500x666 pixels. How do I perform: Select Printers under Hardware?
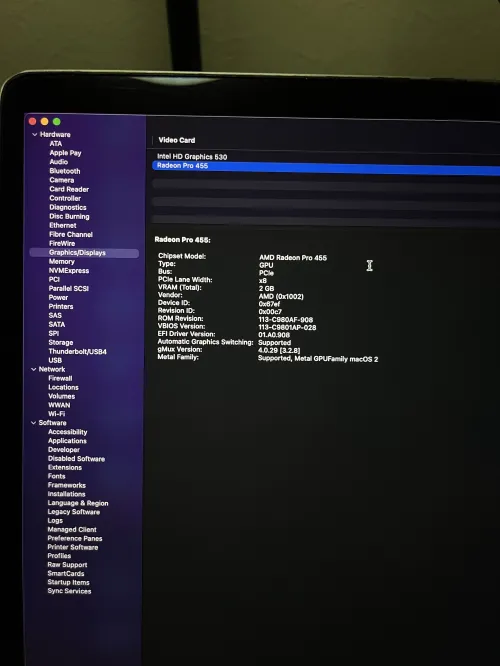(61, 307)
